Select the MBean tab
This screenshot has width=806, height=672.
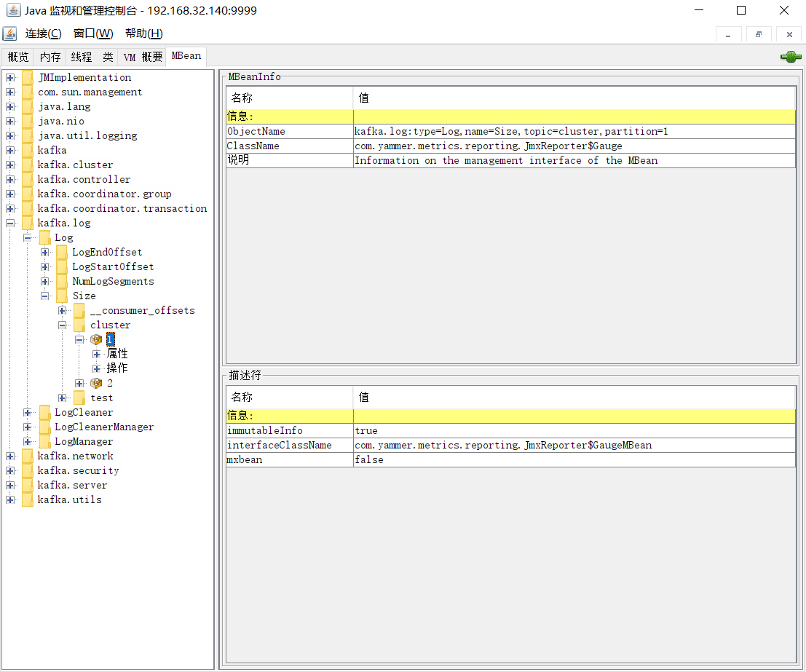pyautogui.click(x=186, y=56)
